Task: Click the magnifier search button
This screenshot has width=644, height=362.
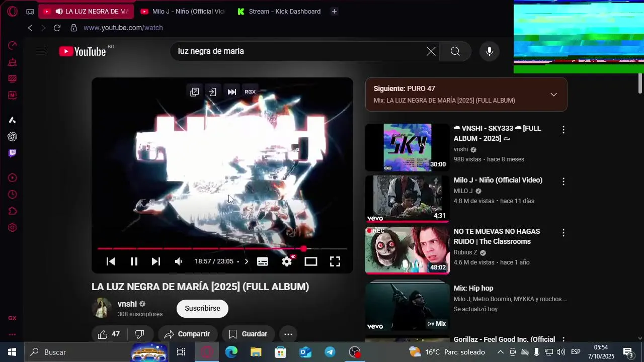Action: pos(455,51)
